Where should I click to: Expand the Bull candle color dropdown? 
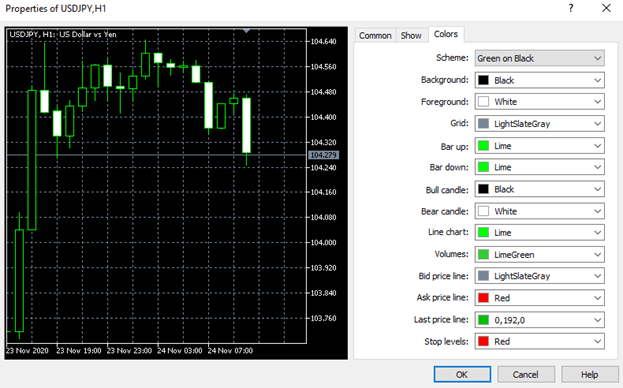coord(540,189)
